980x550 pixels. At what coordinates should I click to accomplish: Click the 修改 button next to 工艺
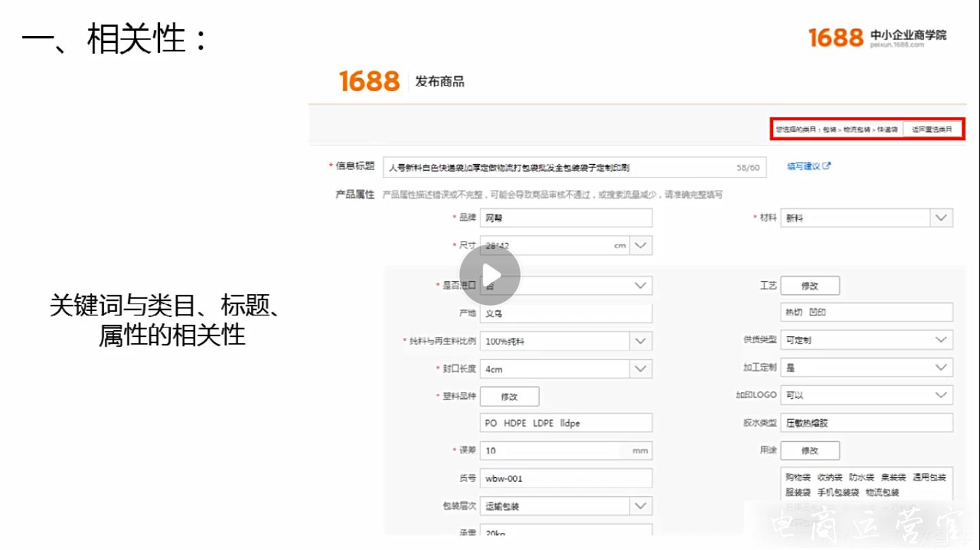click(810, 285)
